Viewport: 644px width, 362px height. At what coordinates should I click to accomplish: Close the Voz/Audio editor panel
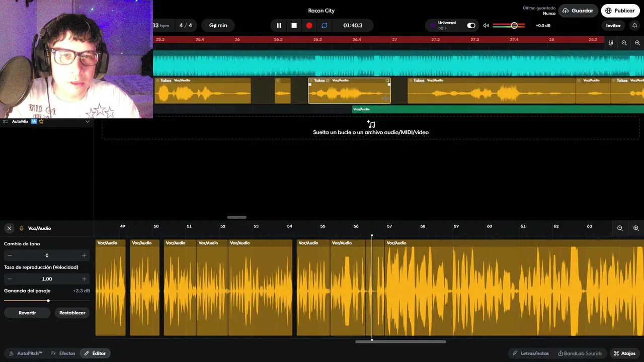click(9, 228)
